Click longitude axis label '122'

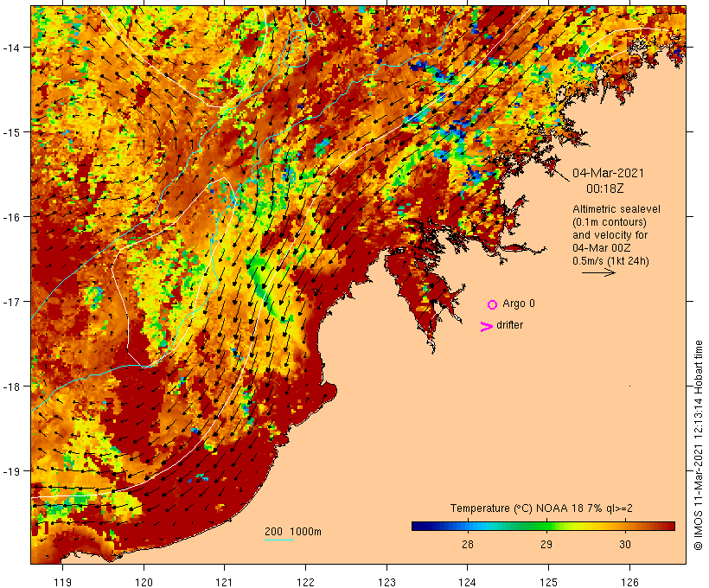(x=306, y=582)
